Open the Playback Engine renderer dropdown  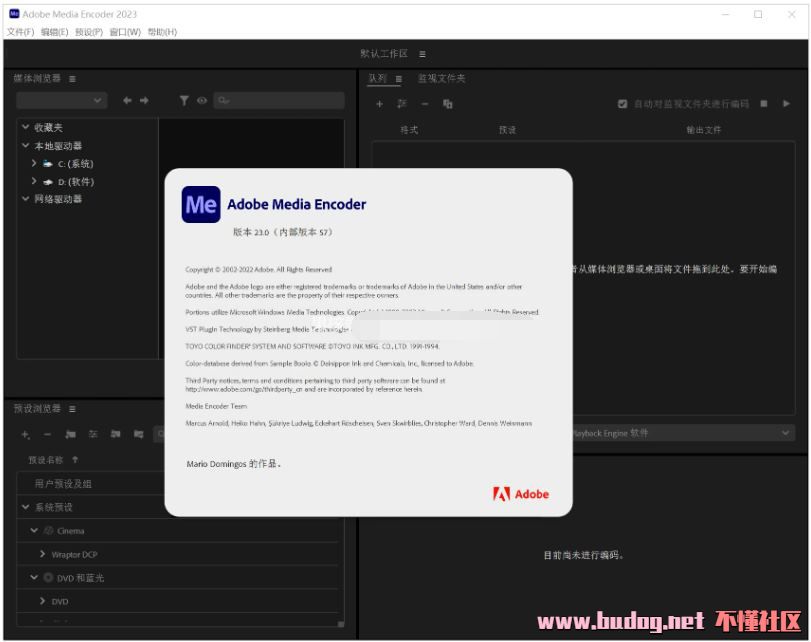[x=683, y=433]
